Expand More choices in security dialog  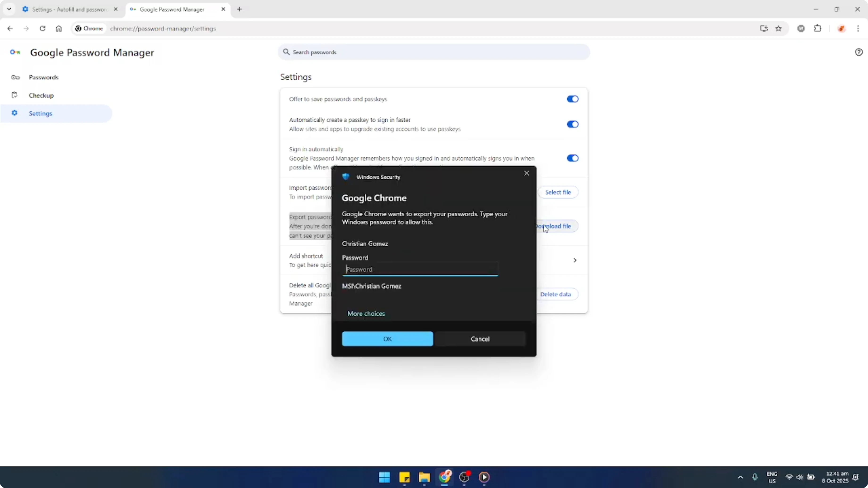click(x=366, y=313)
